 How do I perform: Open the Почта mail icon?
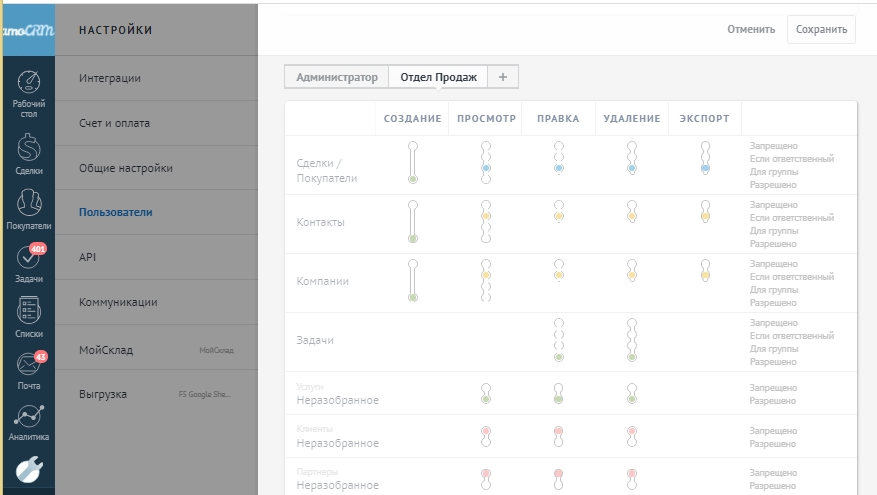(x=28, y=366)
